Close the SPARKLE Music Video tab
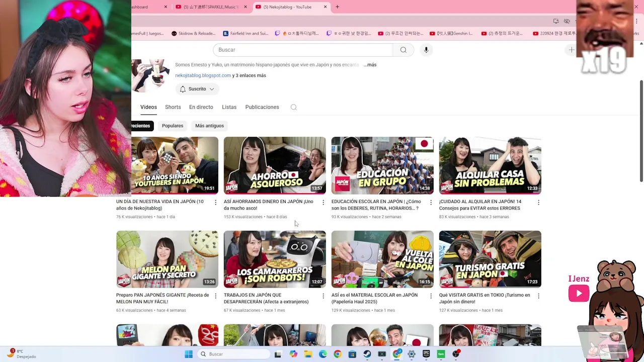The image size is (644, 362). (246, 7)
